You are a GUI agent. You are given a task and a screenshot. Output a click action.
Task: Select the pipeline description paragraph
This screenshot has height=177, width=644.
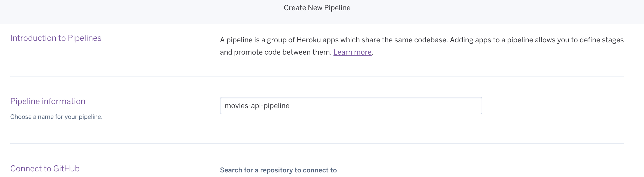(x=422, y=46)
